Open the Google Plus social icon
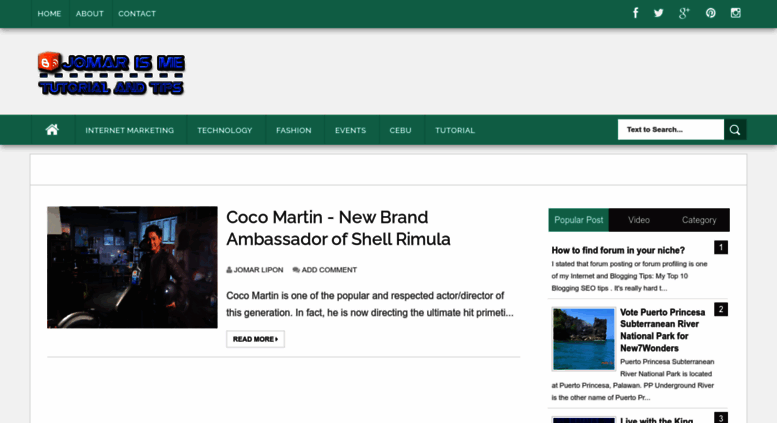The image size is (777, 423). pos(684,13)
